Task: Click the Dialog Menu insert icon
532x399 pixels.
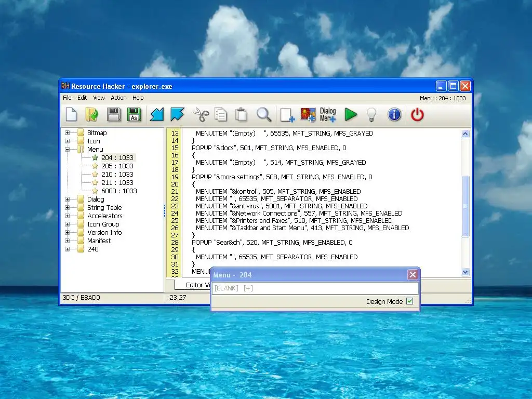Action: (328, 115)
